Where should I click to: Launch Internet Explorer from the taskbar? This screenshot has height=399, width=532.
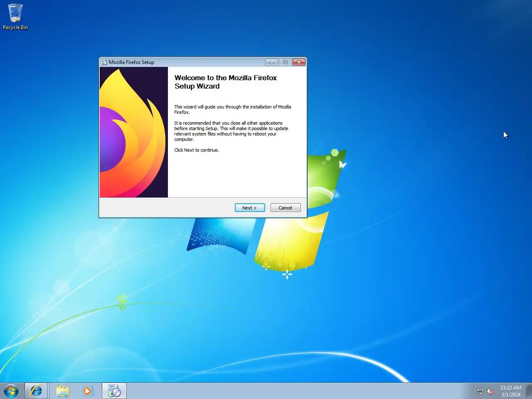click(36, 391)
